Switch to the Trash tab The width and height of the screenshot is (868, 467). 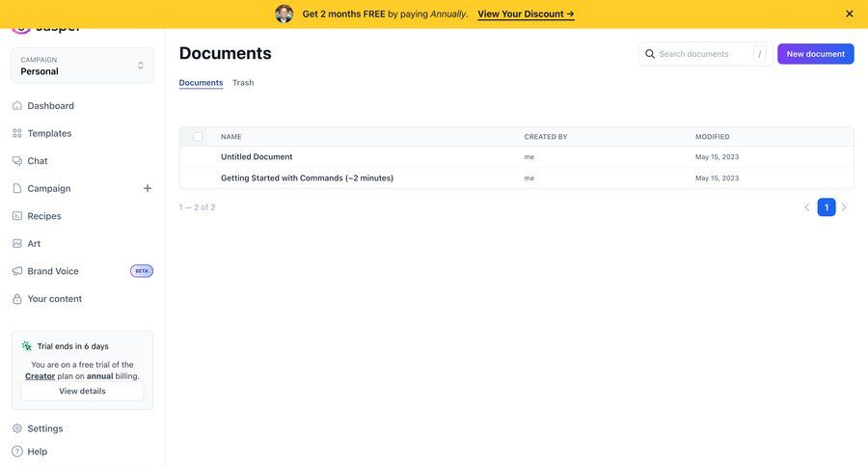click(243, 83)
